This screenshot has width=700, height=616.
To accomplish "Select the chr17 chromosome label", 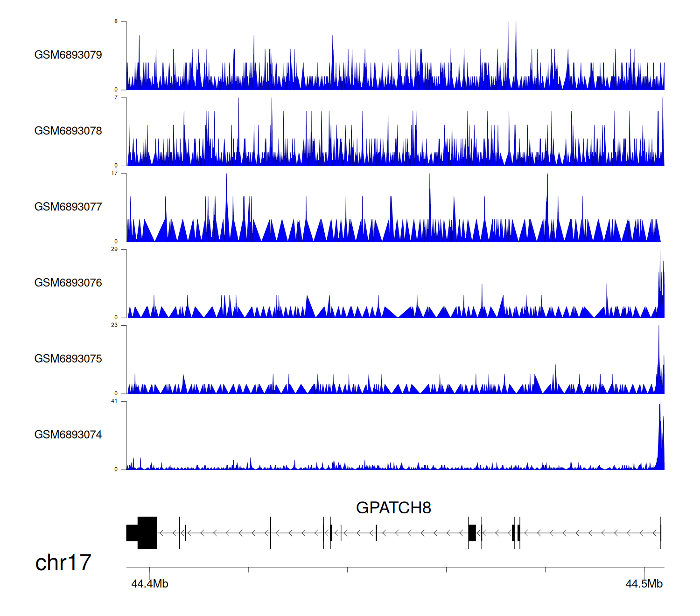I will point(63,563).
